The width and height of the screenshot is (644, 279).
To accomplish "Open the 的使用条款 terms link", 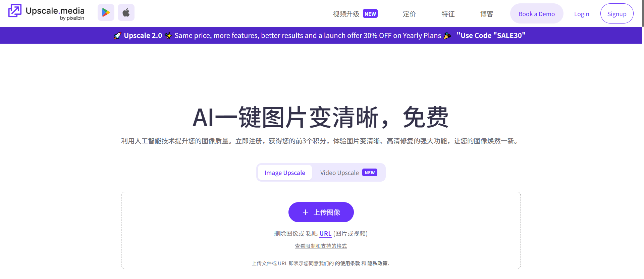I will pos(347,263).
